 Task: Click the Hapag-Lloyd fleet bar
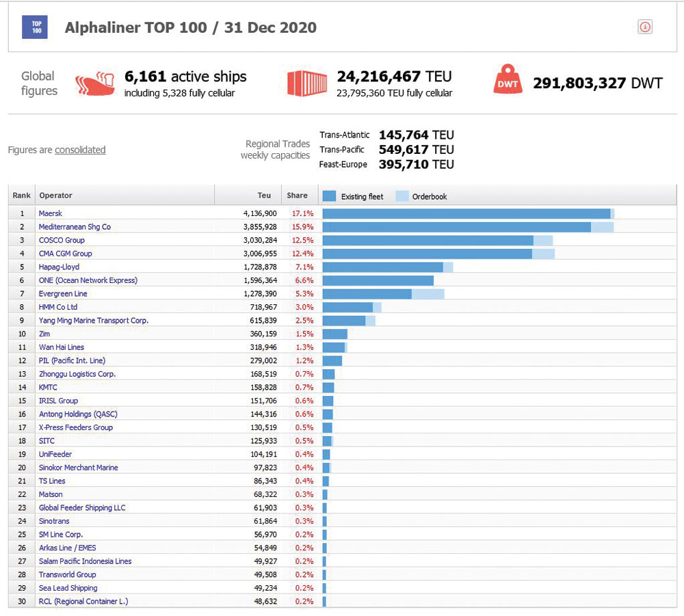click(383, 267)
